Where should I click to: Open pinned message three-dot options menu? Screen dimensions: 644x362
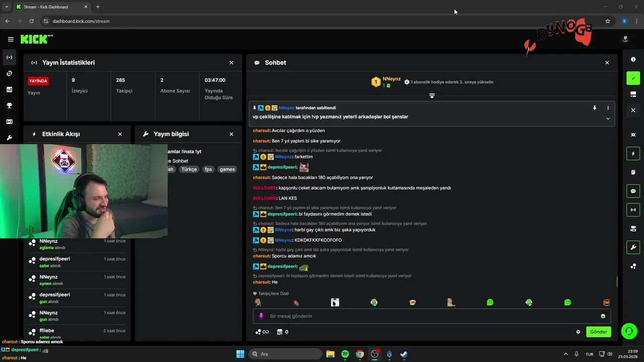coord(608,108)
